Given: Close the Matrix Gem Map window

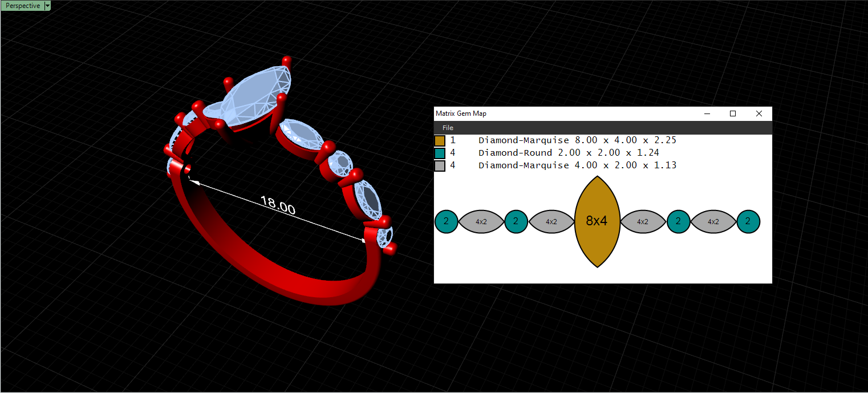Looking at the screenshot, I should [759, 114].
